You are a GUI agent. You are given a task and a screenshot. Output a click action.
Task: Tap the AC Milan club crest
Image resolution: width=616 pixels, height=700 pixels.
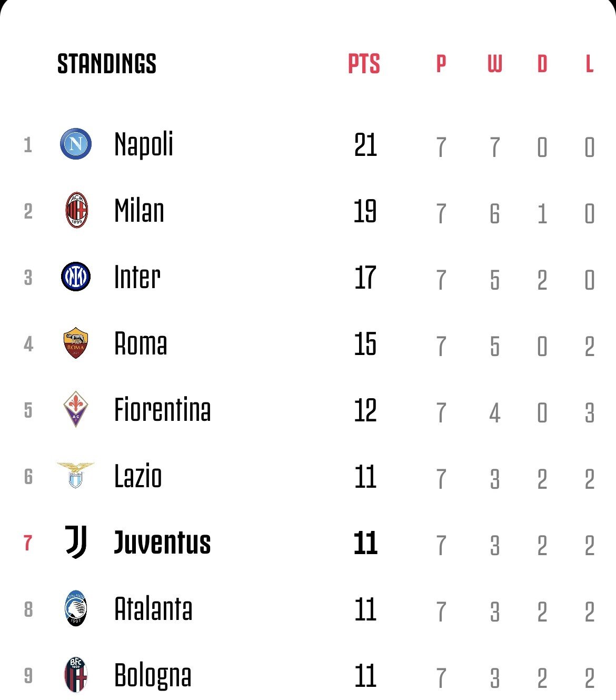pyautogui.click(x=76, y=210)
